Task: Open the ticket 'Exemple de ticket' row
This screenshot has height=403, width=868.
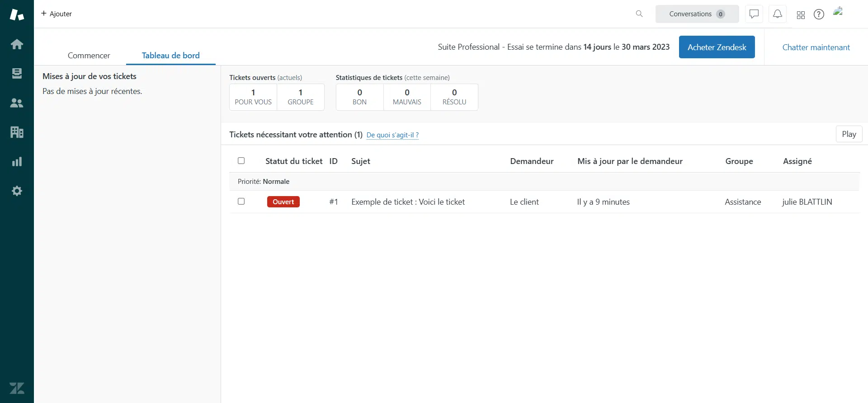Action: (x=408, y=202)
